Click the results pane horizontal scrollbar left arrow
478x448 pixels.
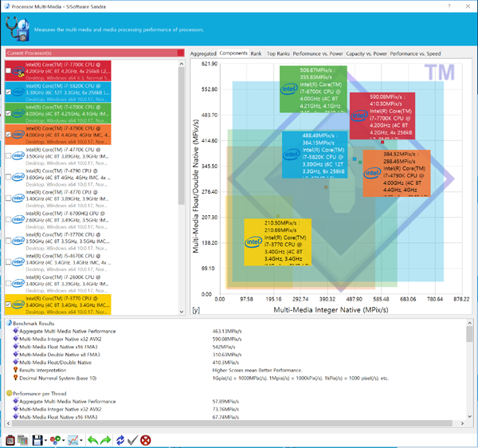(8, 423)
